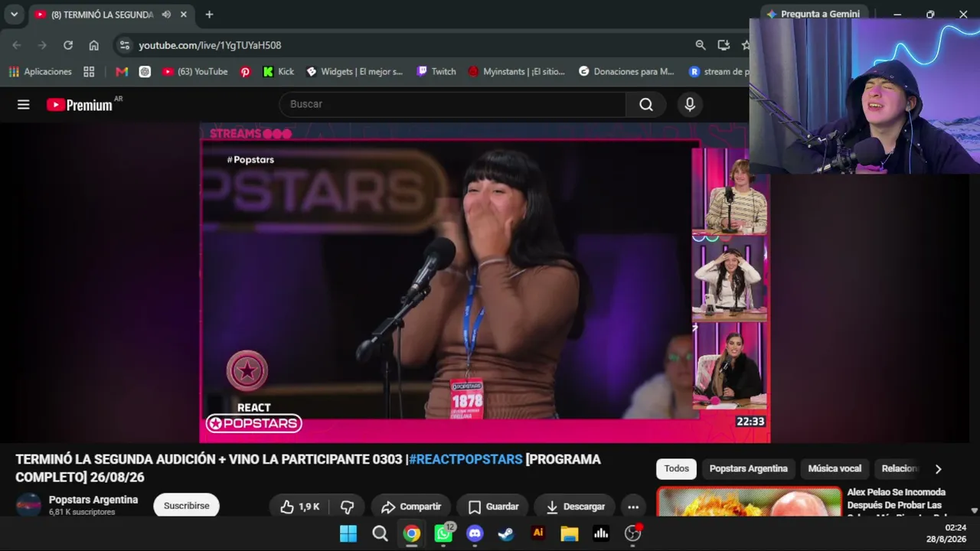The height and width of the screenshot is (551, 980).
Task: Select the Todos filter chip
Action: [x=677, y=468]
